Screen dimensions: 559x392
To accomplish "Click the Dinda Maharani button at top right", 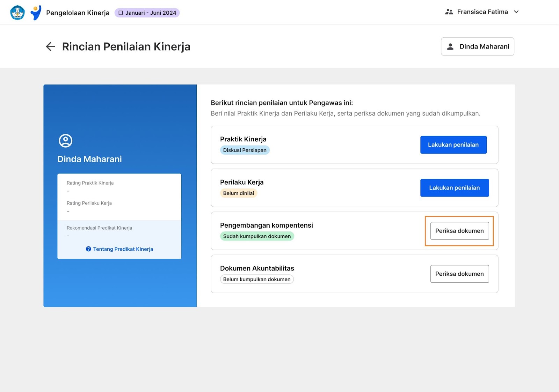I will (x=477, y=46).
